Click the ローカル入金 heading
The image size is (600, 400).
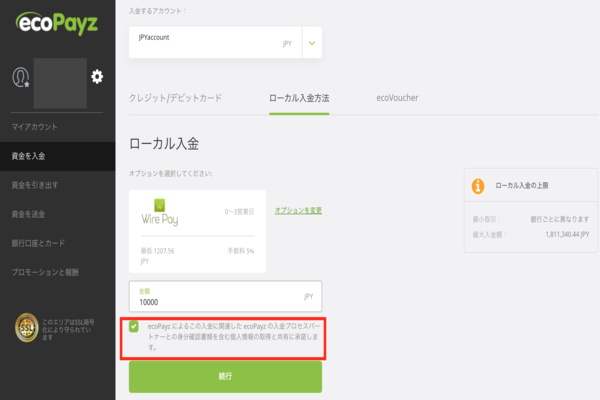pyautogui.click(x=164, y=144)
